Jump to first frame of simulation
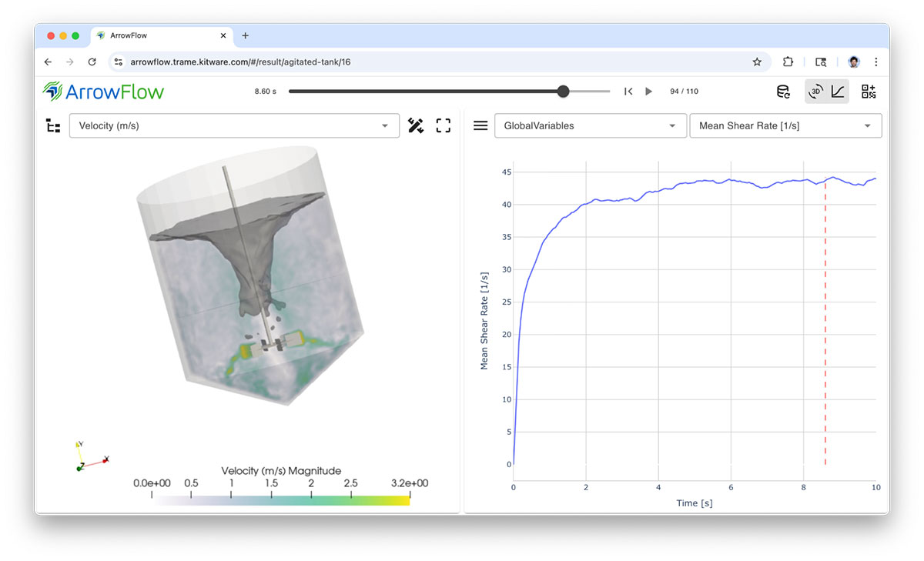Image resolution: width=924 pixels, height=561 pixels. (x=628, y=92)
